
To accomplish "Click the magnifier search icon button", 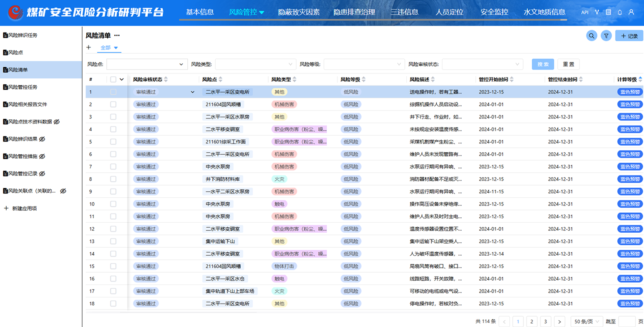I will pos(591,36).
